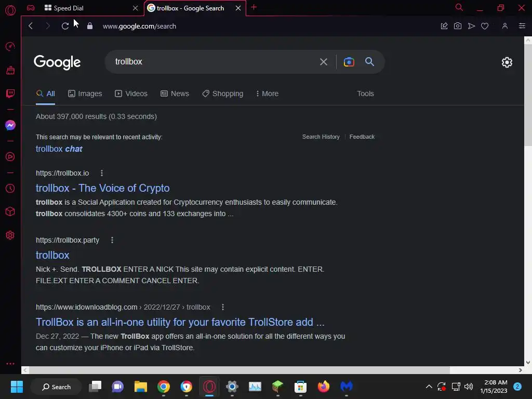Click the Feedback link

[x=362, y=137]
